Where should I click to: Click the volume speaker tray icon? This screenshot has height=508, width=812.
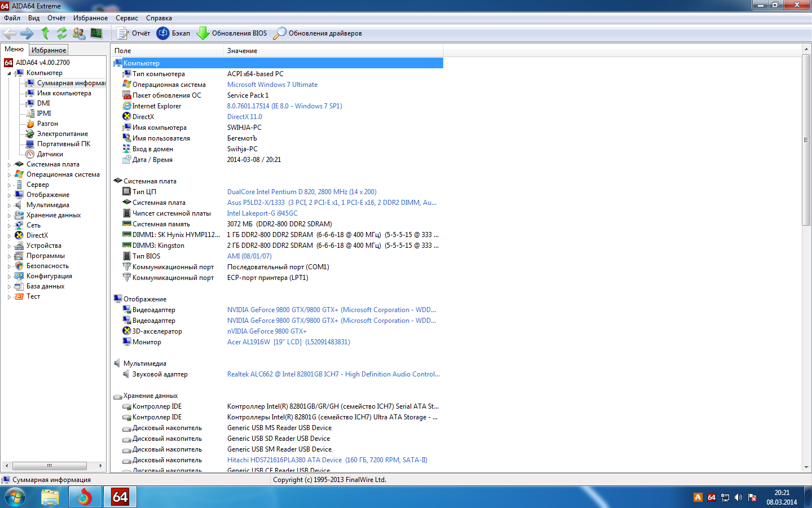(738, 497)
